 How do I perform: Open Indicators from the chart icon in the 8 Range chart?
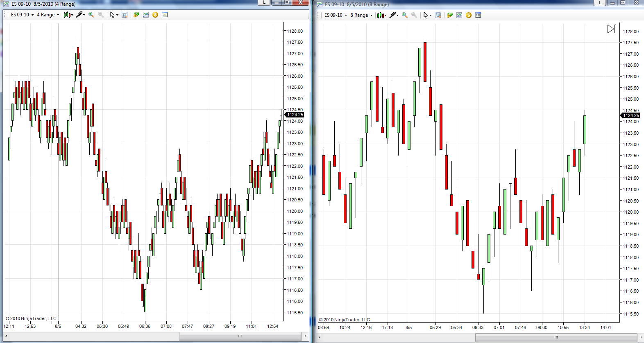click(x=459, y=15)
